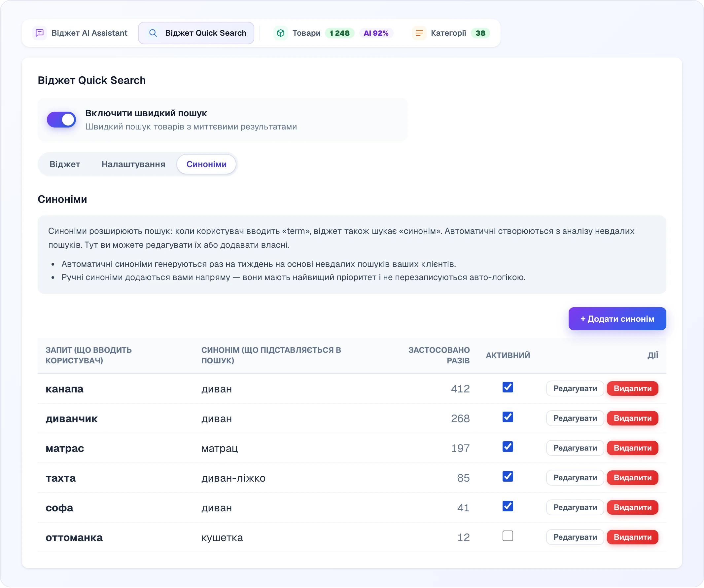Click the AI 92% badge

click(376, 33)
